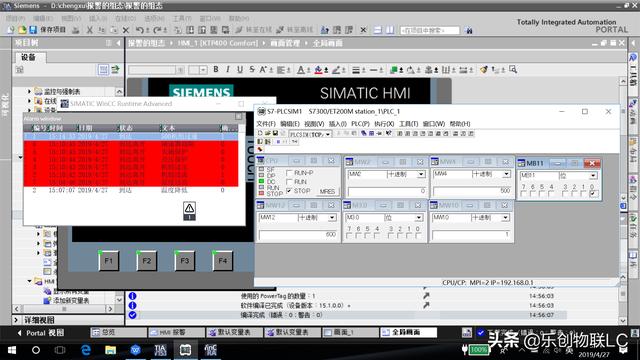This screenshot has height=360, width=640.
Task: Click 转至在线 go online button
Action: click(254, 30)
